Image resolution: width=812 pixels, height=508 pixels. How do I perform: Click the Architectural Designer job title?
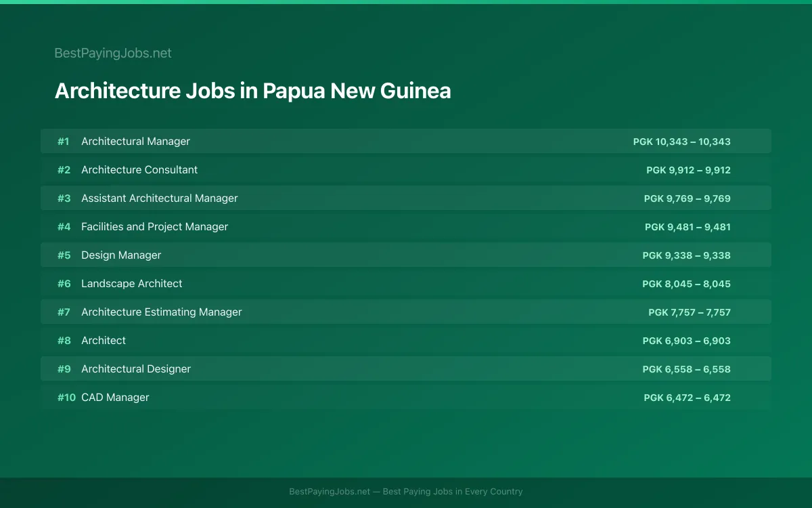(136, 369)
